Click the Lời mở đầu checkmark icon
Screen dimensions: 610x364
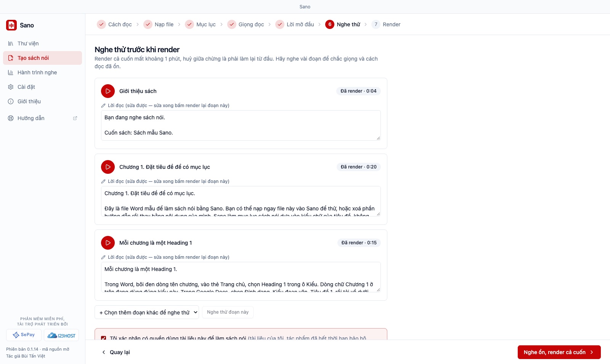pyautogui.click(x=280, y=24)
